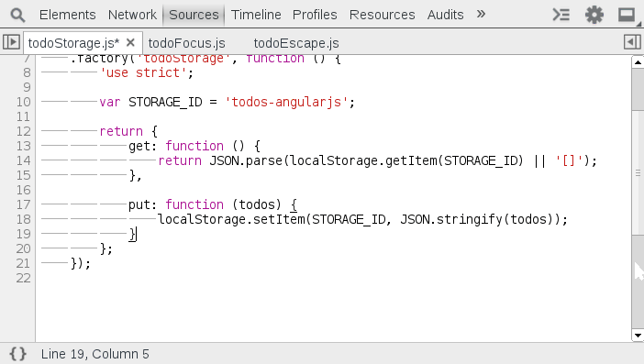Close the todoStorage.js tab

click(x=130, y=42)
